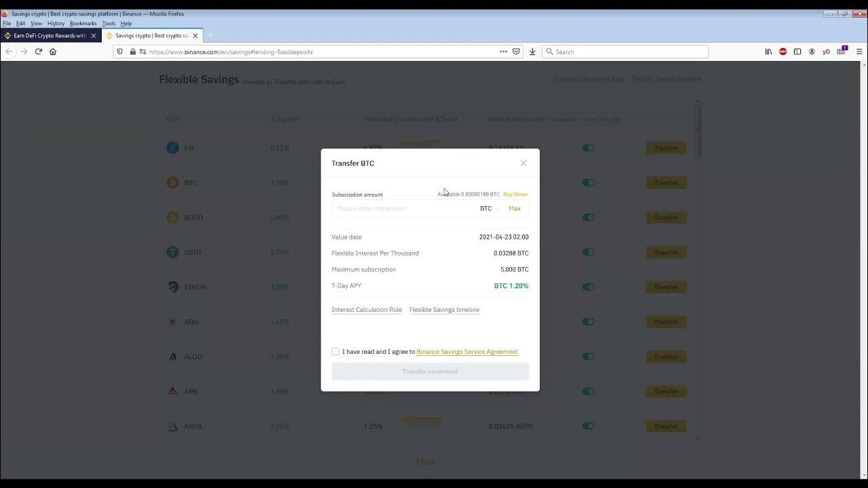This screenshot has height=488, width=868.
Task: Toggle Auto Transfer for USDT
Action: 588,252
